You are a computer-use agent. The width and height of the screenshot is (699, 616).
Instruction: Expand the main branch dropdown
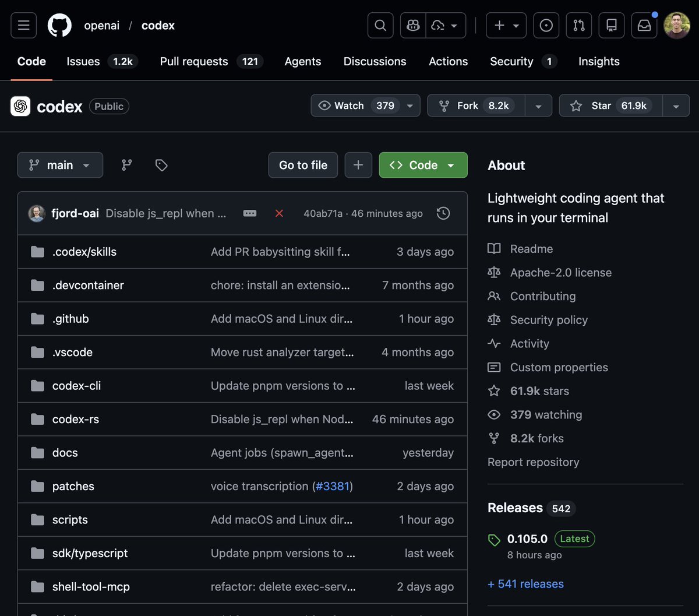(60, 165)
